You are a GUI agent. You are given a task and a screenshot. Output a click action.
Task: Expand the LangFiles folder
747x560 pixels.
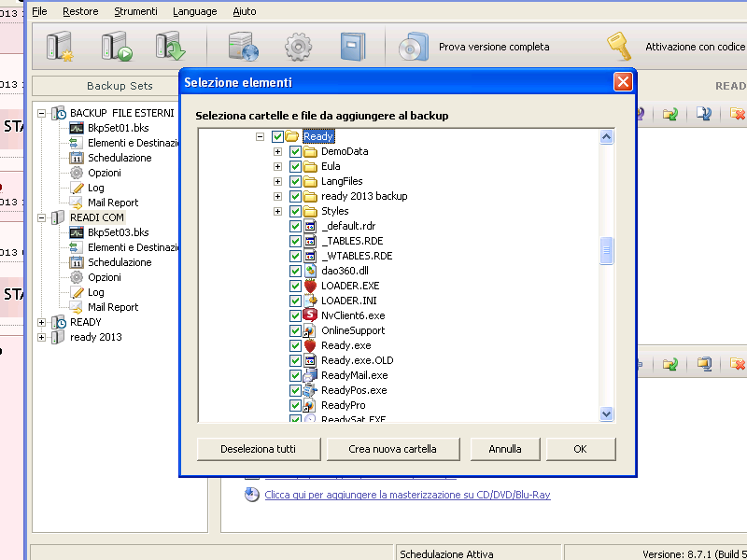(277, 181)
